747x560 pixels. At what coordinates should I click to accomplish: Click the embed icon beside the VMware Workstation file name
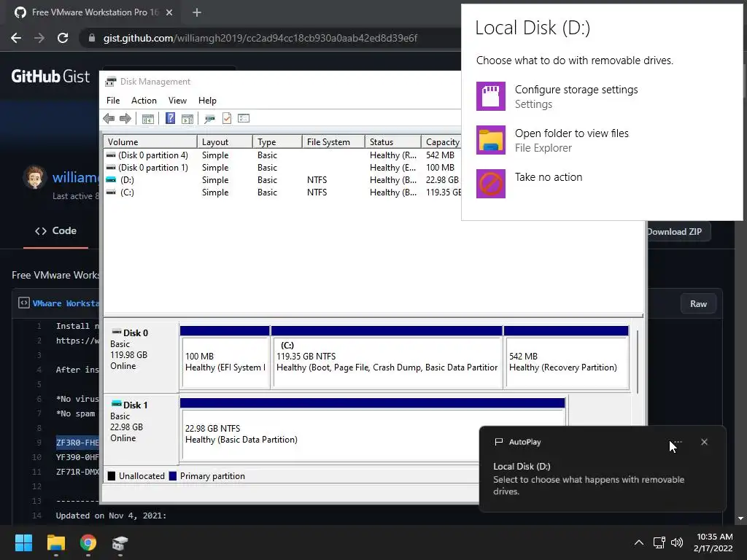[24, 303]
